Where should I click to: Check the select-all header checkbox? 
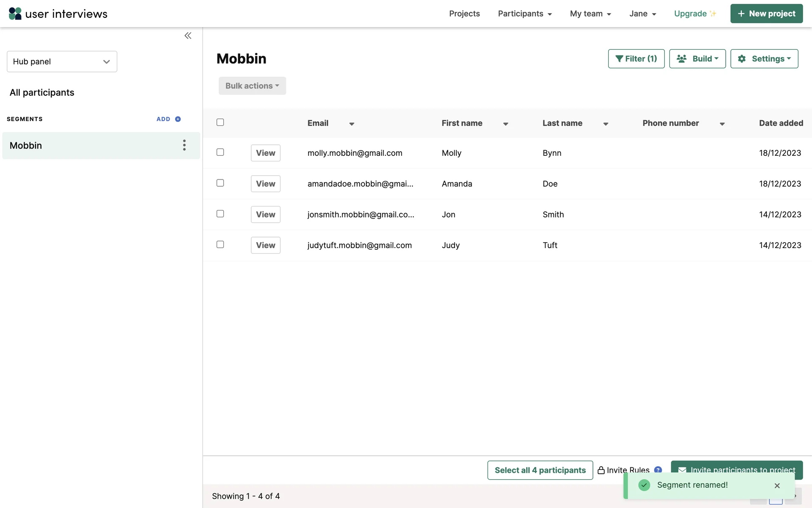[x=220, y=122]
